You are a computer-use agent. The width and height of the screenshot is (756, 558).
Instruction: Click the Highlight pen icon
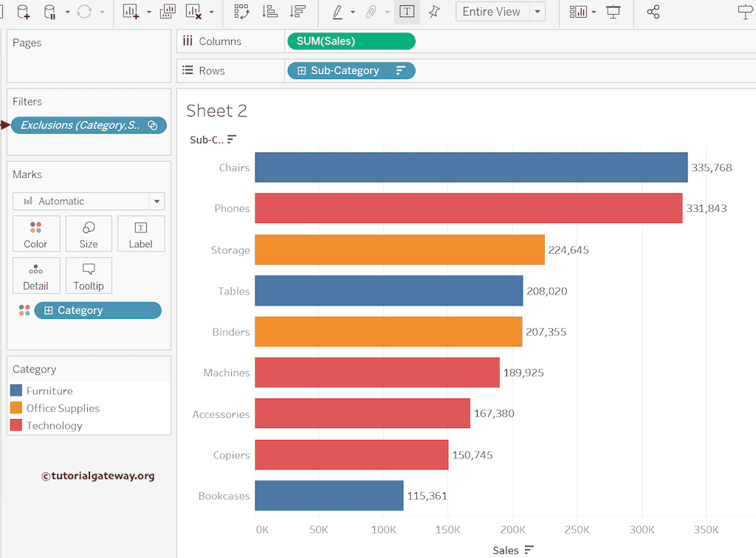point(337,12)
